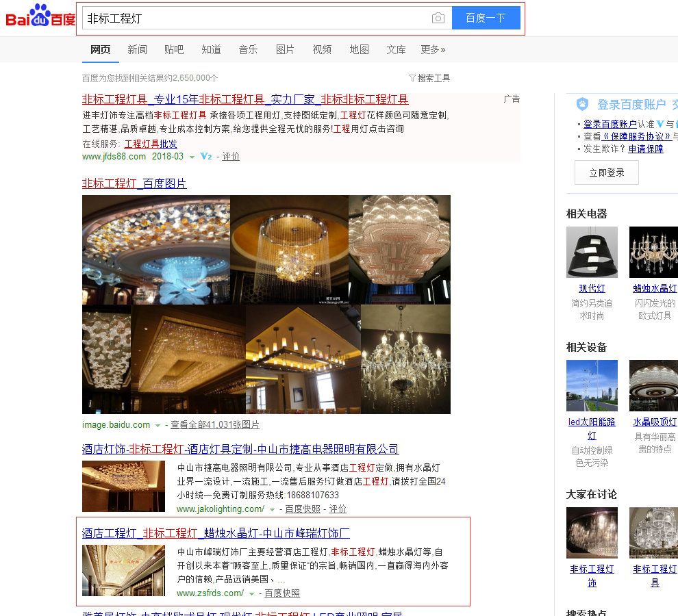
Task: Open the dropdown after www.zsfrds.com
Action: tap(251, 594)
